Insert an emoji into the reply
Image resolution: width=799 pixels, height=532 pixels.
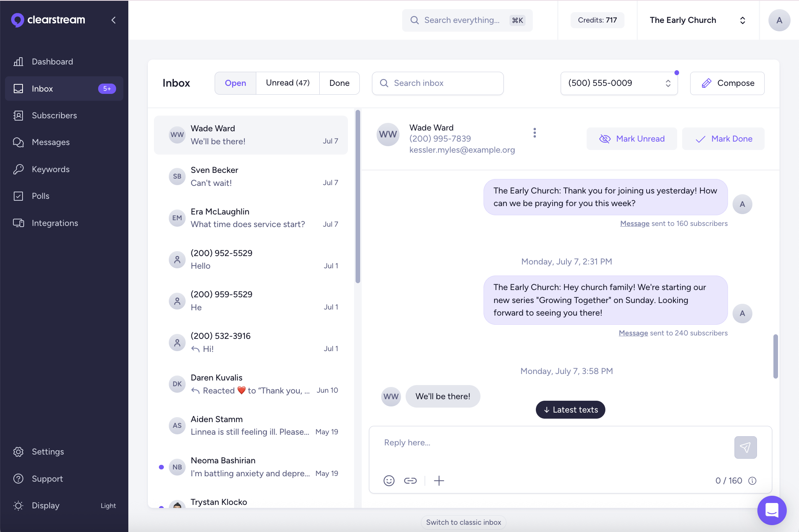tap(389, 481)
